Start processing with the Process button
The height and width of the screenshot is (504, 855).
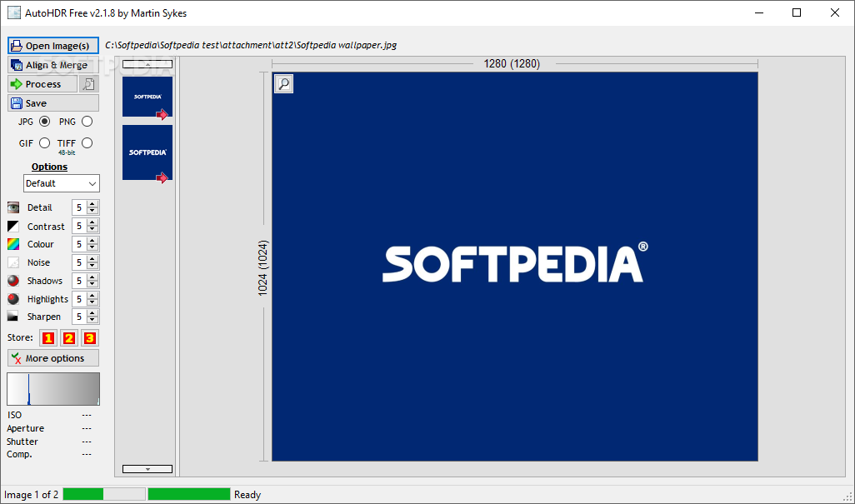click(x=42, y=84)
